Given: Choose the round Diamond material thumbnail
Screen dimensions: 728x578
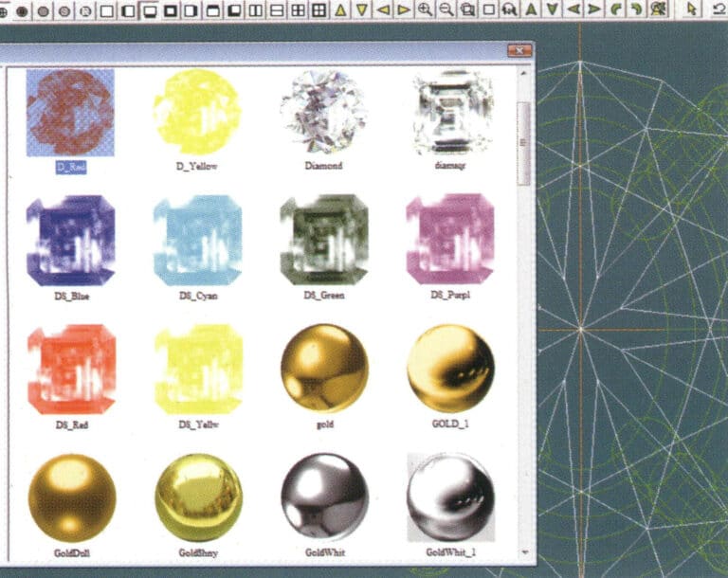Looking at the screenshot, I should [323, 112].
